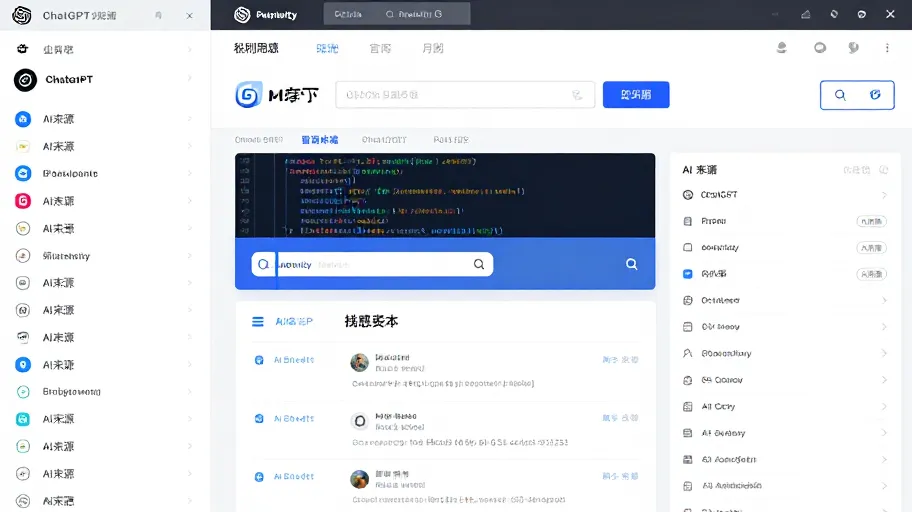912x512 pixels.
Task: Open the code editor screenshot thumbnail
Action: tap(445, 195)
